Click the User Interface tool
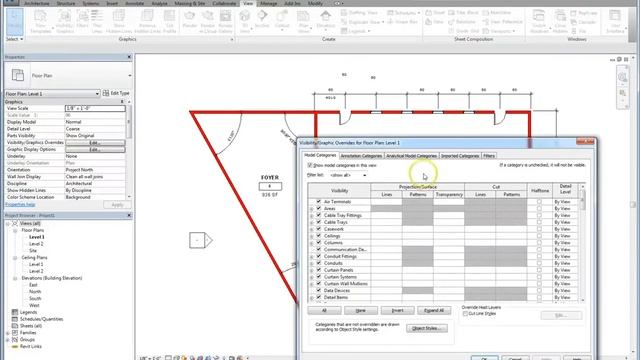 [x=615, y=21]
